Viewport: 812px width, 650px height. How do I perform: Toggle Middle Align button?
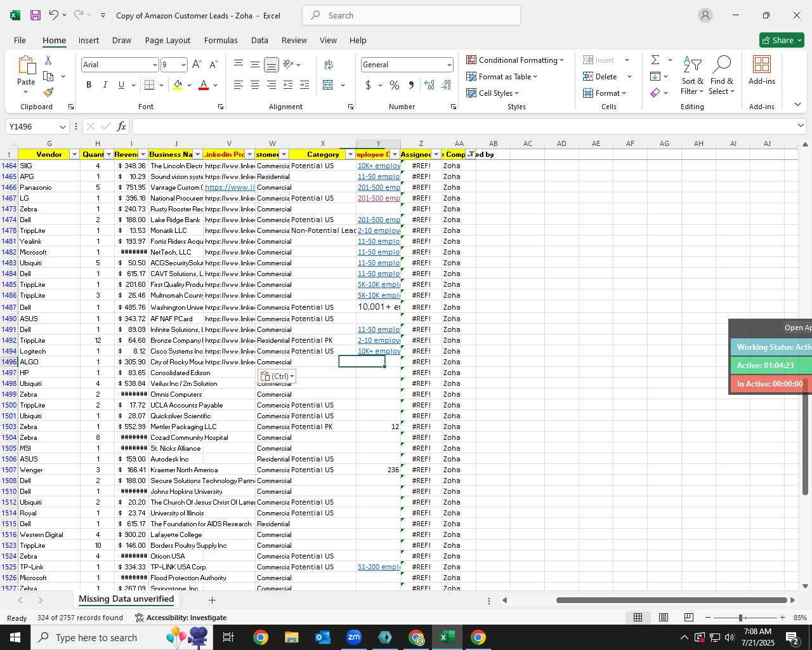pos(254,64)
